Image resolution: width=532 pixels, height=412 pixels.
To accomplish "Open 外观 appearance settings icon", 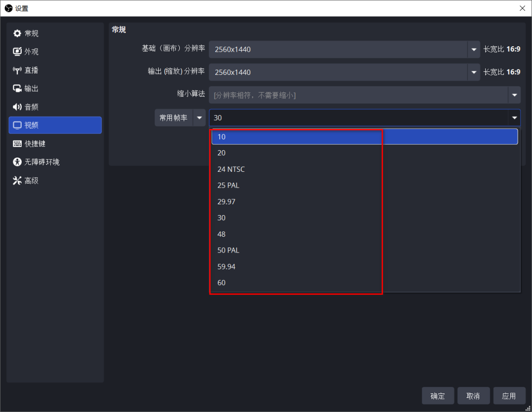I will coord(17,52).
